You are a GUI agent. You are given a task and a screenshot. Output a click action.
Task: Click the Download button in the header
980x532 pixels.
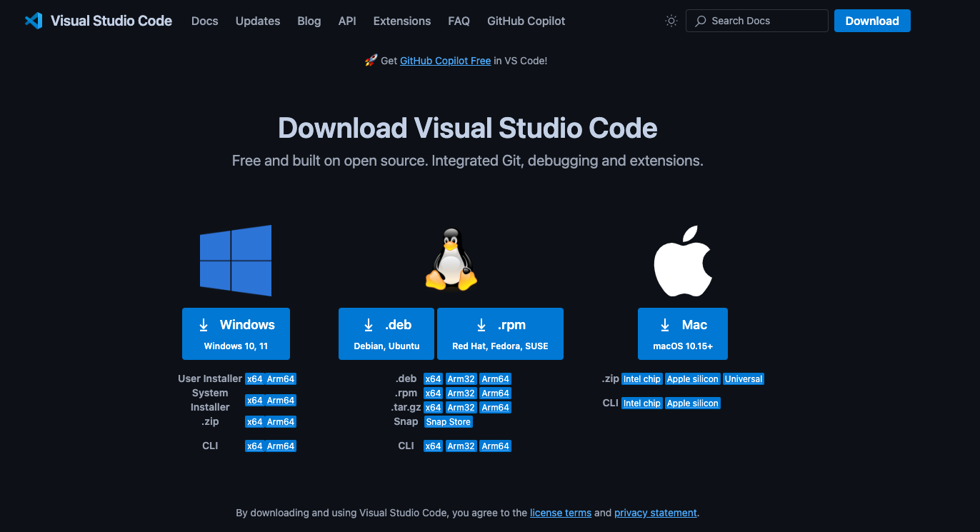(x=872, y=21)
